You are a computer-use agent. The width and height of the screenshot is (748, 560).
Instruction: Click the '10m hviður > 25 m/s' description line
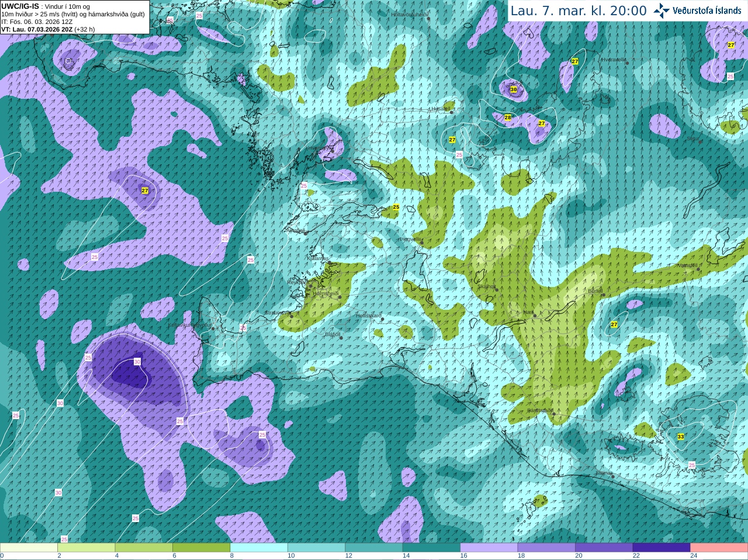tap(73, 14)
